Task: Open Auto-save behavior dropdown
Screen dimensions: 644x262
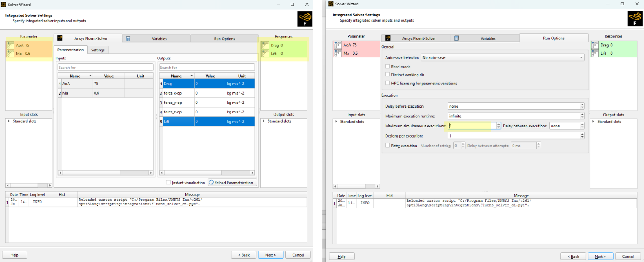Action: pyautogui.click(x=503, y=57)
